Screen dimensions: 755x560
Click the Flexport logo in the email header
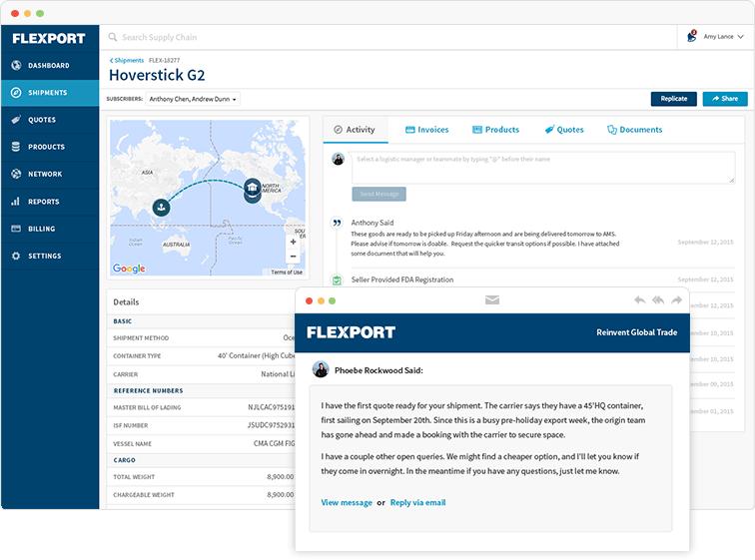[351, 332]
